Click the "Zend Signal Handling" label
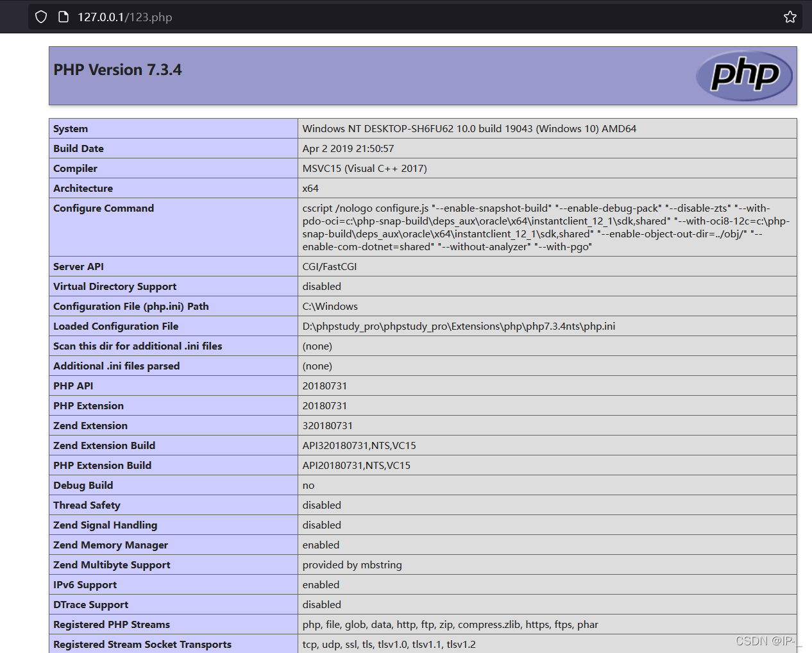 pos(105,525)
